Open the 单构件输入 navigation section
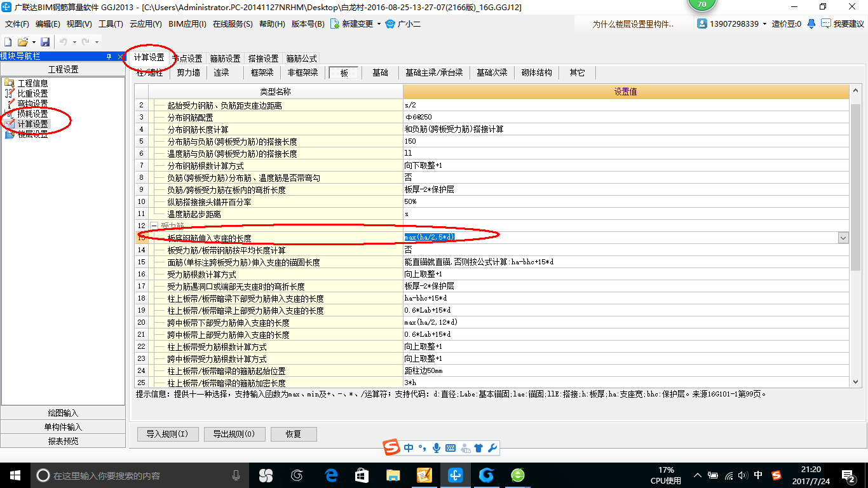868x488 pixels. coord(64,427)
